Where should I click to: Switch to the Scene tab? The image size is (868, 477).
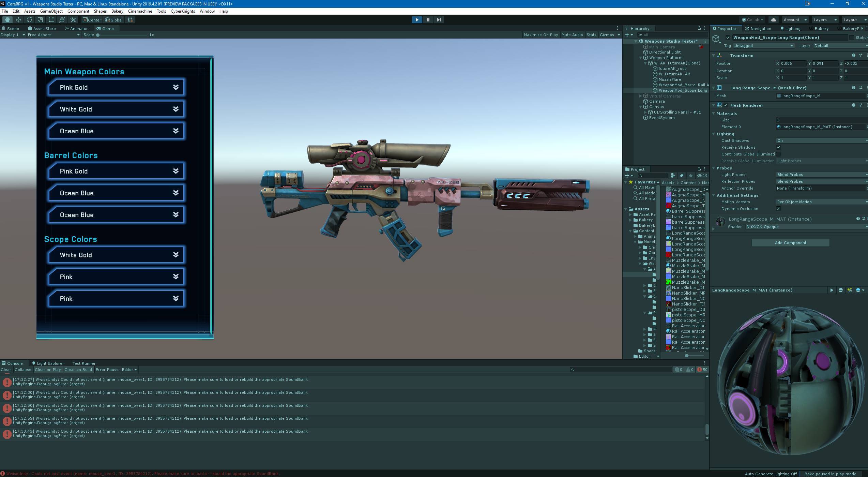(10, 28)
